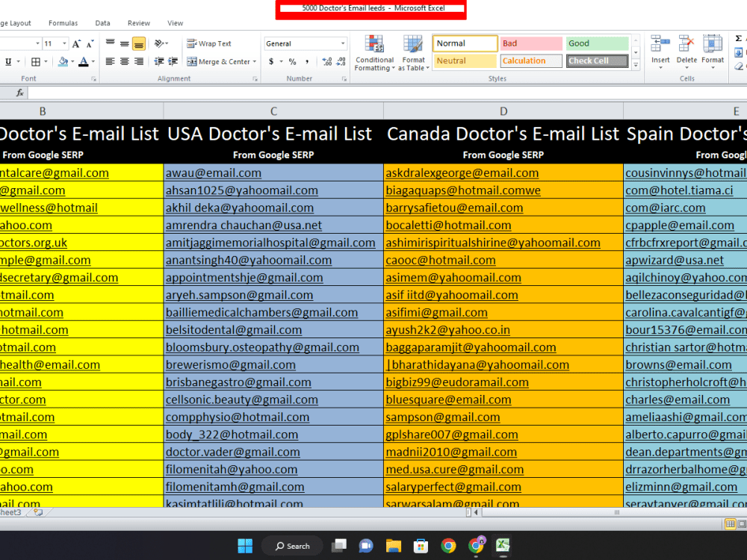Switch to Review ribbon tab
The height and width of the screenshot is (560, 747).
tap(139, 23)
